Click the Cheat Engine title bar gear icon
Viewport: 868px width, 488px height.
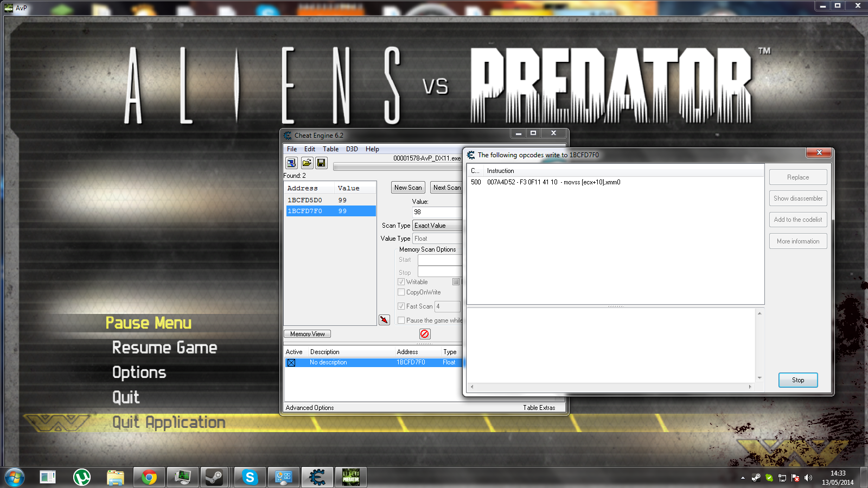(x=288, y=136)
